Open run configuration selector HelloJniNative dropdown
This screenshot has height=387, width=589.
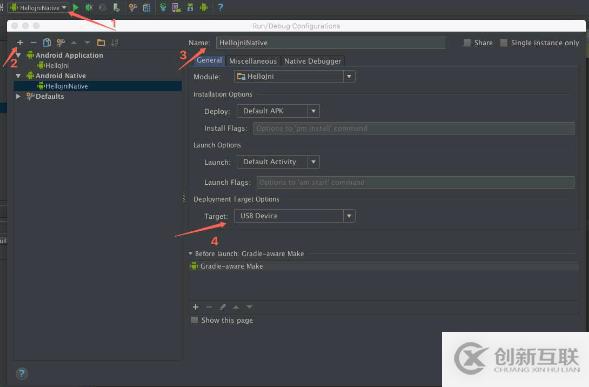(38, 8)
